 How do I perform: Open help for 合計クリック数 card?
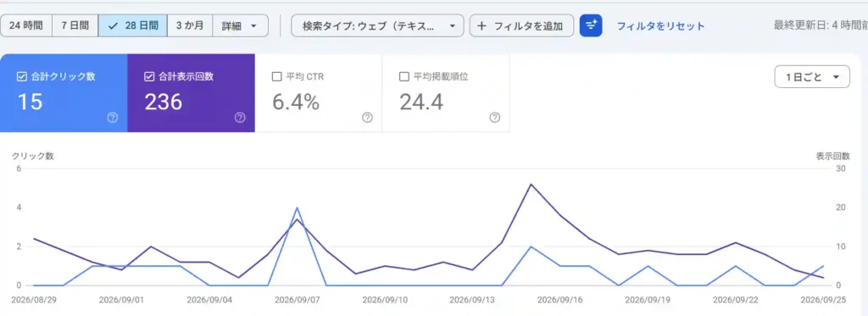click(x=113, y=117)
